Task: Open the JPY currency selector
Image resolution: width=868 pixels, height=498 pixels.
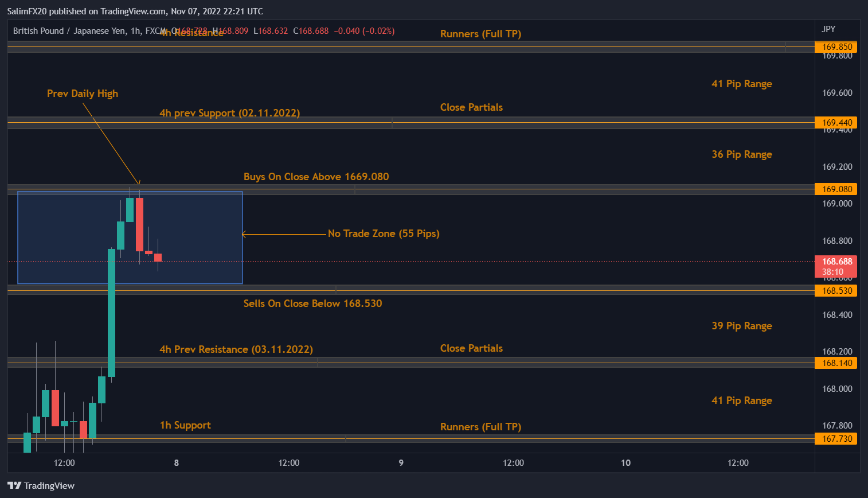Action: tap(828, 29)
